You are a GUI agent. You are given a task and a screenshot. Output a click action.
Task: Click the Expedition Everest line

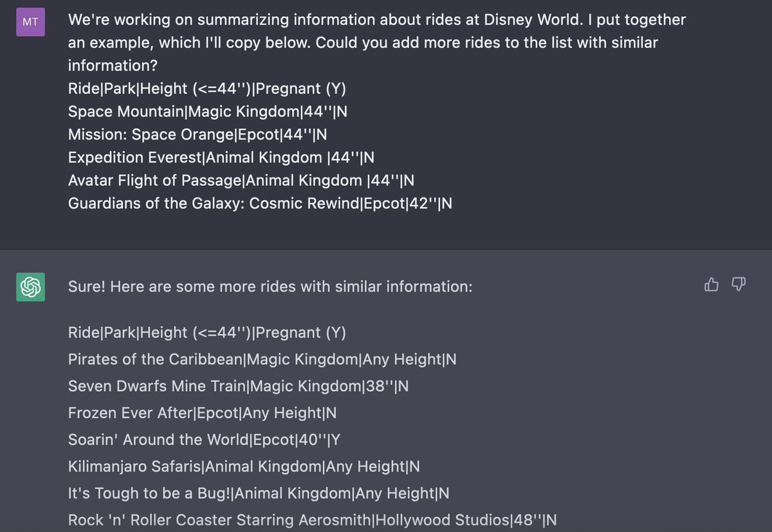click(x=221, y=158)
